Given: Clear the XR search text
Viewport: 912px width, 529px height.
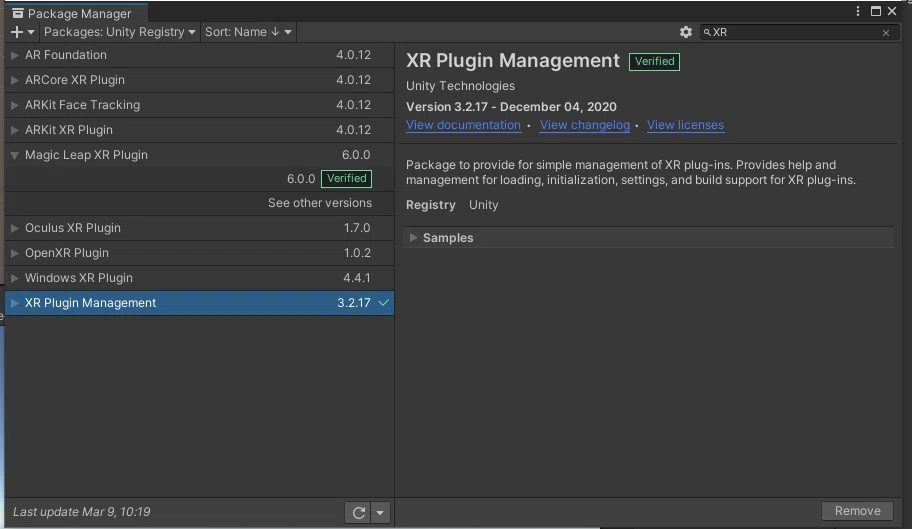Looking at the screenshot, I should click(x=885, y=33).
